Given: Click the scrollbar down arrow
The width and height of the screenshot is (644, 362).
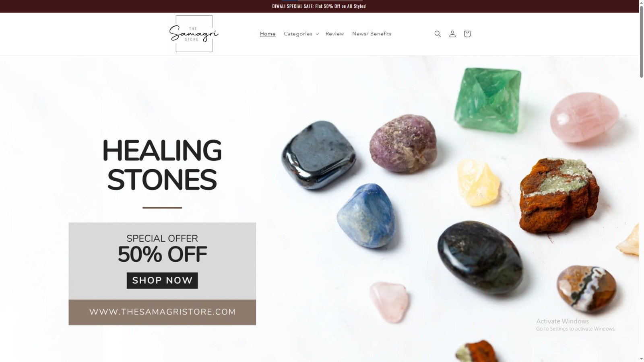Looking at the screenshot, I should (x=641, y=359).
